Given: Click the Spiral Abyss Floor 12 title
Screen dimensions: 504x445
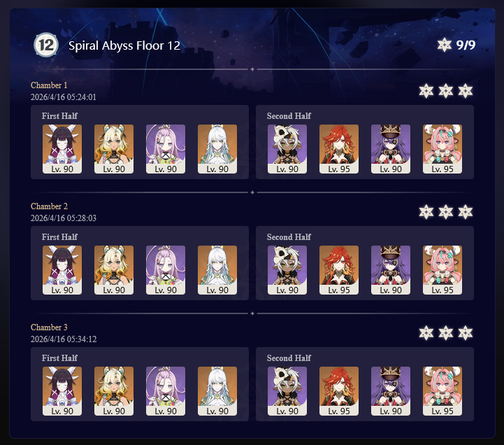Looking at the screenshot, I should click(x=124, y=45).
